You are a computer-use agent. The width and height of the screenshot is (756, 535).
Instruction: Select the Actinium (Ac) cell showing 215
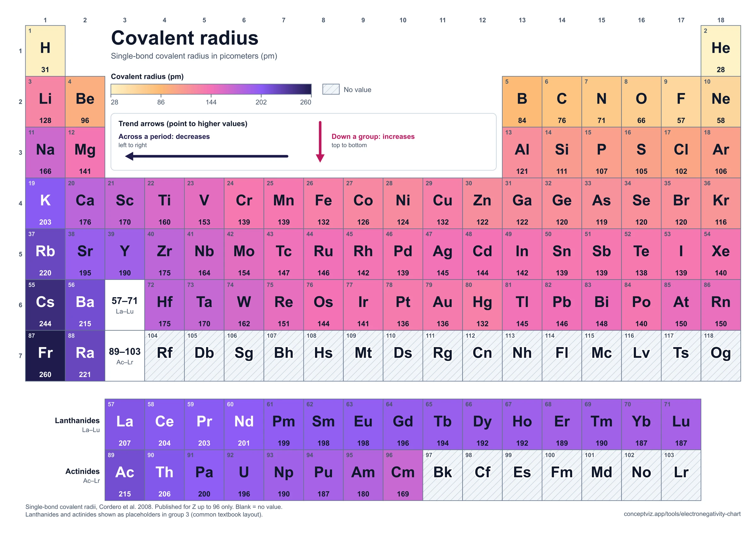click(125, 475)
